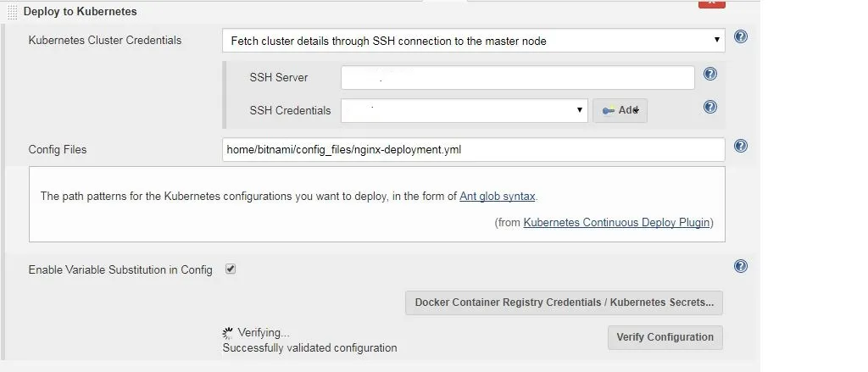Image resolution: width=868 pixels, height=372 pixels.
Task: Open Docker Container Registry Credentials / Kubernetes Secrets
Action: point(564,303)
